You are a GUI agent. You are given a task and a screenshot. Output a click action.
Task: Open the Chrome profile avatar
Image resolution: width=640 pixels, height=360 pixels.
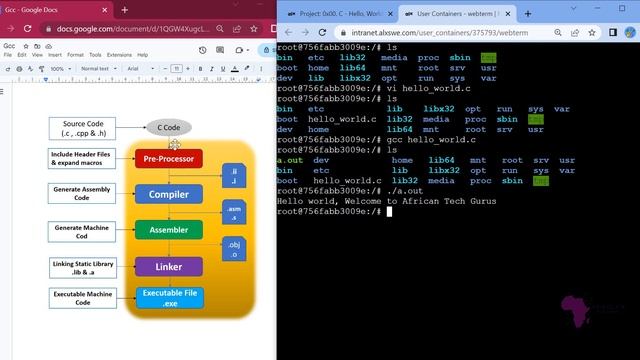[630, 33]
